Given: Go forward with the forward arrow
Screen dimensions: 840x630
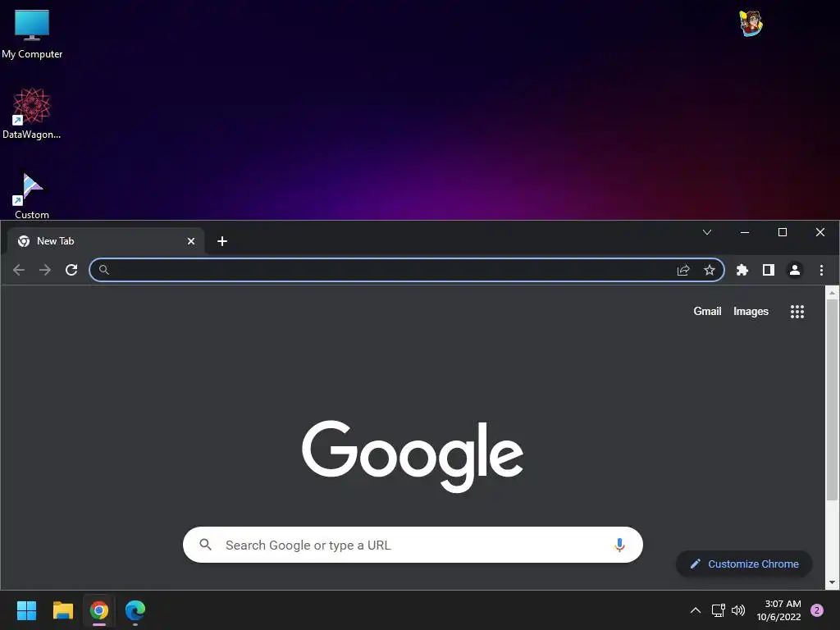Looking at the screenshot, I should (45, 270).
